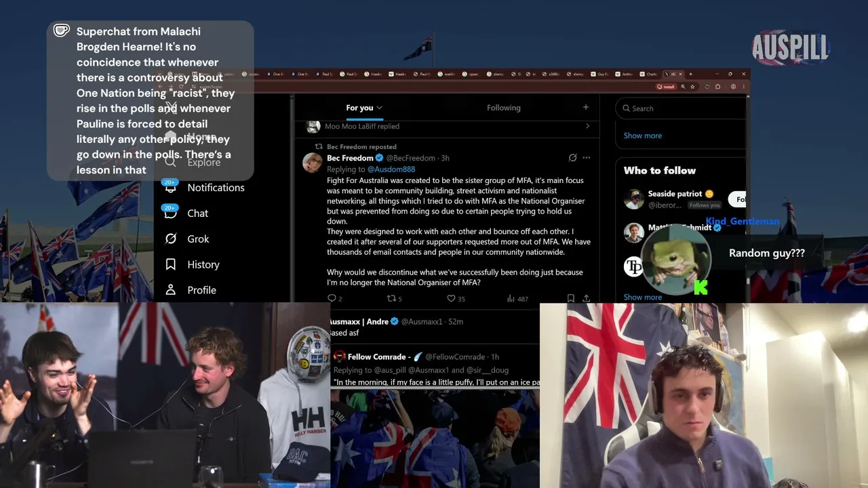Viewport: 868px width, 488px height.
Task: Click the @Ausdom888 mention link
Action: [391, 169]
